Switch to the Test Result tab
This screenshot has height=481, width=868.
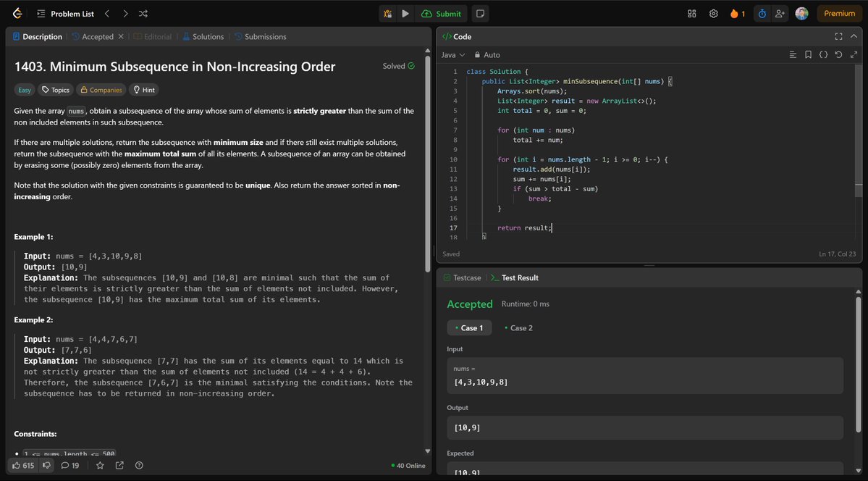coord(514,277)
